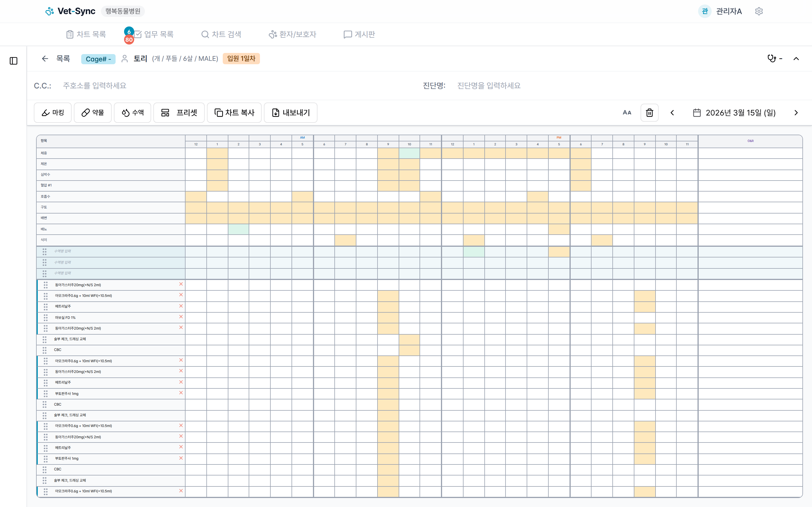
Task: Click the stethoscope vet assignment icon
Action: click(771, 58)
